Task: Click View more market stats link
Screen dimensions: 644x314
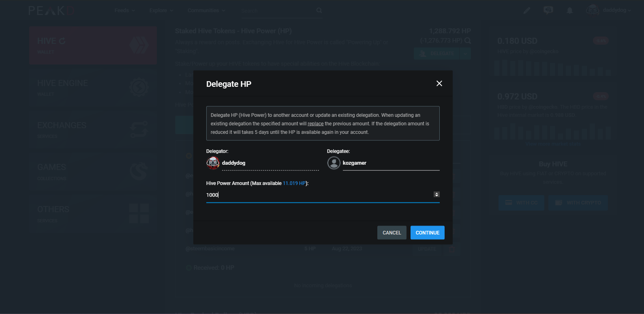Action: click(553, 144)
